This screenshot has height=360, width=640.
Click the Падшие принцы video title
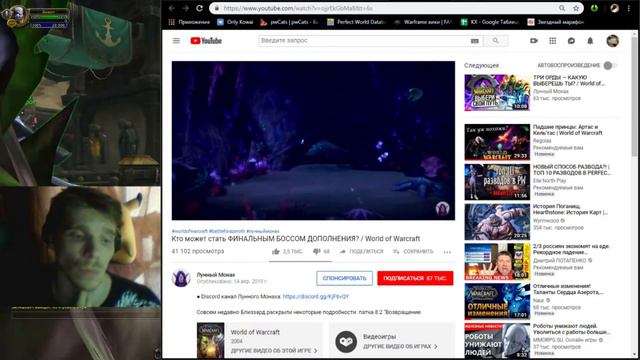click(x=568, y=130)
